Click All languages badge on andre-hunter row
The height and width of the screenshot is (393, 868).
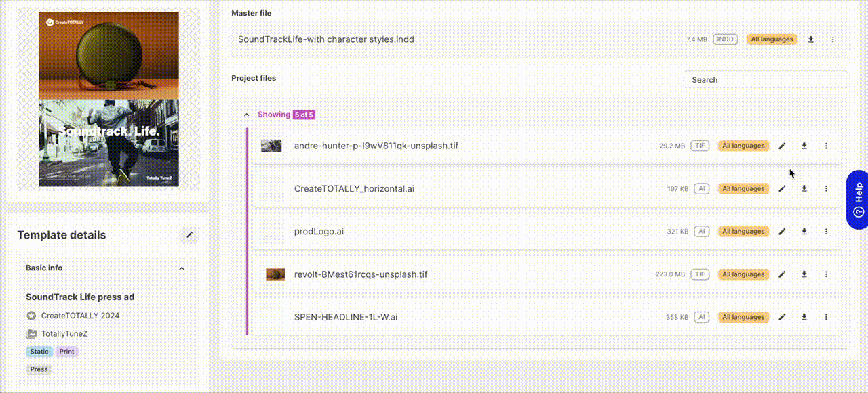point(744,146)
